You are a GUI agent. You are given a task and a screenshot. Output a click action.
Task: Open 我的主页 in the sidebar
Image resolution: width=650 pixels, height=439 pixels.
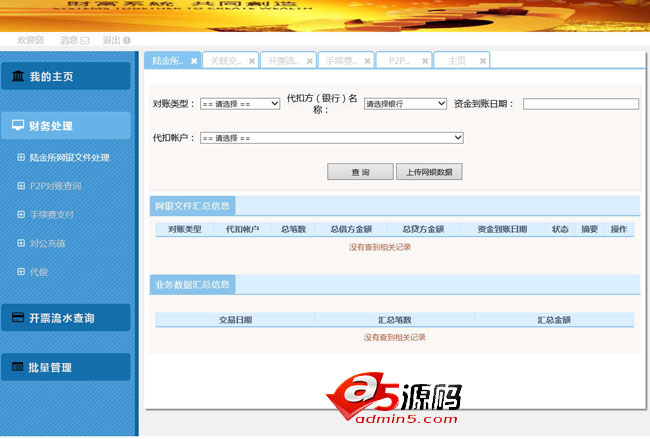coord(65,76)
